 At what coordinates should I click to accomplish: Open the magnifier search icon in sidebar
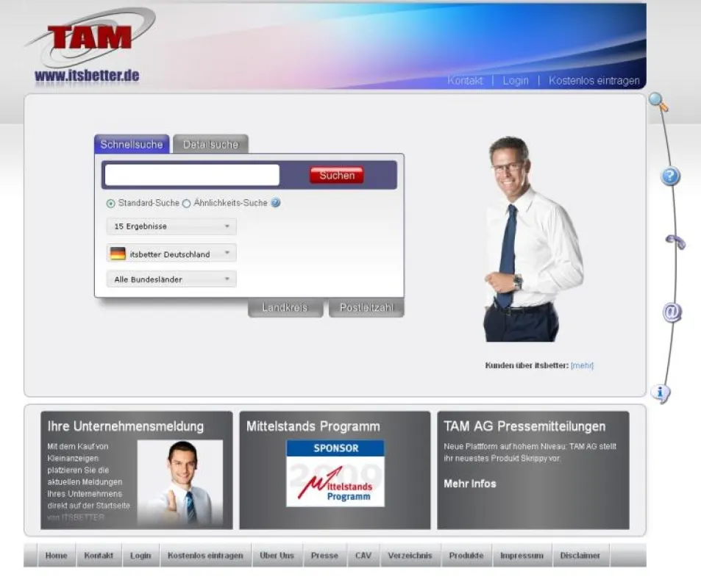[x=658, y=102]
